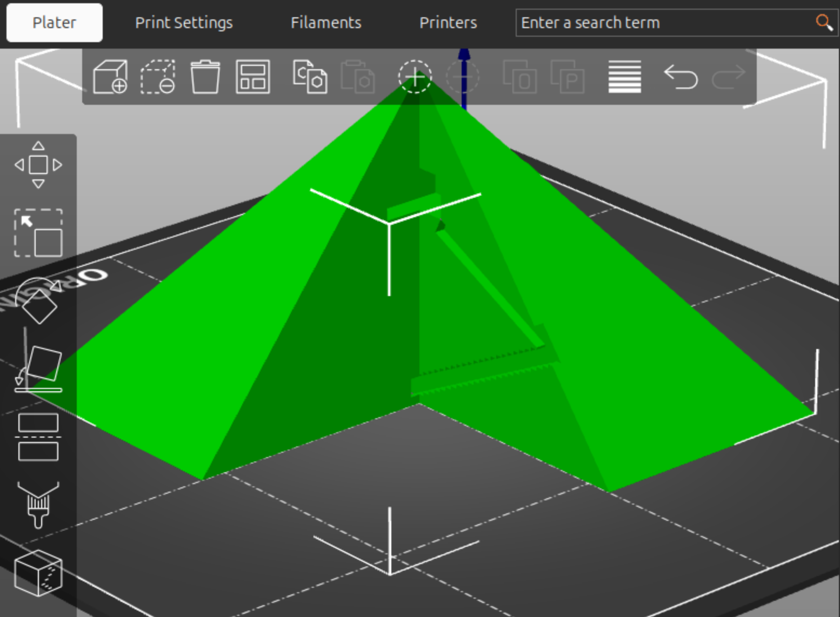This screenshot has width=840, height=617.
Task: Click the Delete all trash icon
Action: pos(205,76)
